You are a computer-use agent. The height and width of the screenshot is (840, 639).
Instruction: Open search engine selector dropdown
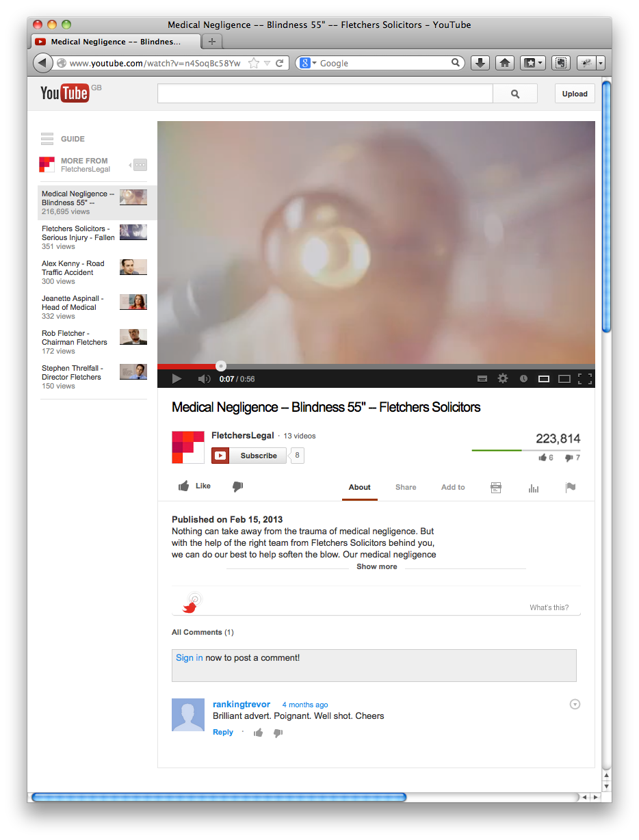tap(308, 63)
